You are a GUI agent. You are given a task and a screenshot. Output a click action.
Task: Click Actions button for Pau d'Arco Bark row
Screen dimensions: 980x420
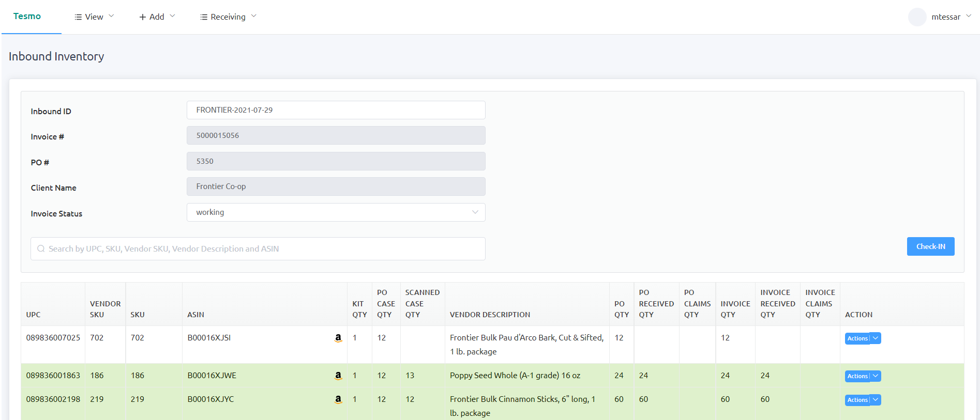pos(857,338)
